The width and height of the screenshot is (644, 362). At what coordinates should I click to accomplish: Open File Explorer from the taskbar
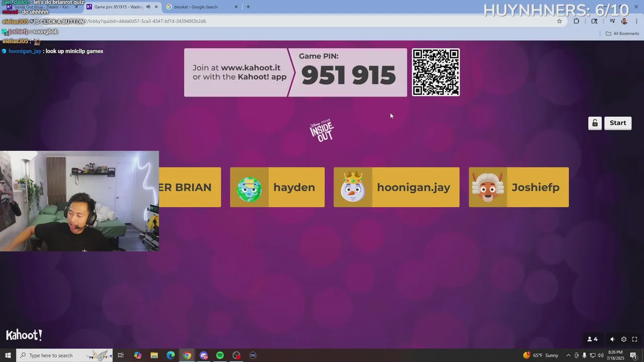tap(154, 355)
